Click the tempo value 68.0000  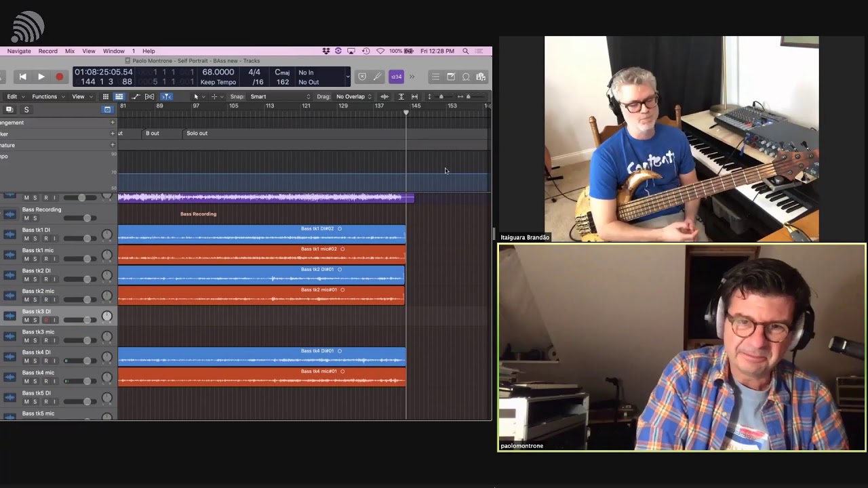click(218, 72)
